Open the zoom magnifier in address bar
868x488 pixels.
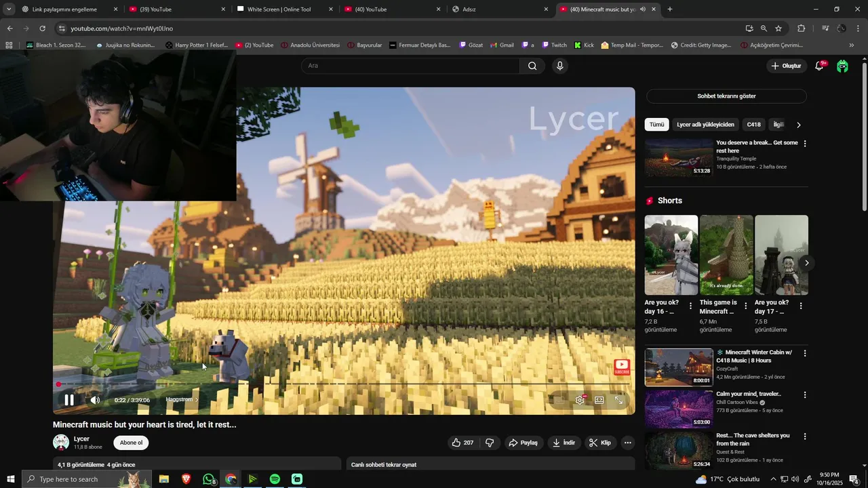(x=764, y=28)
